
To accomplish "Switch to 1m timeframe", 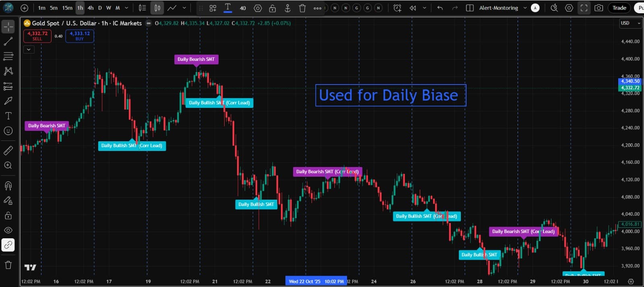I will (41, 8).
